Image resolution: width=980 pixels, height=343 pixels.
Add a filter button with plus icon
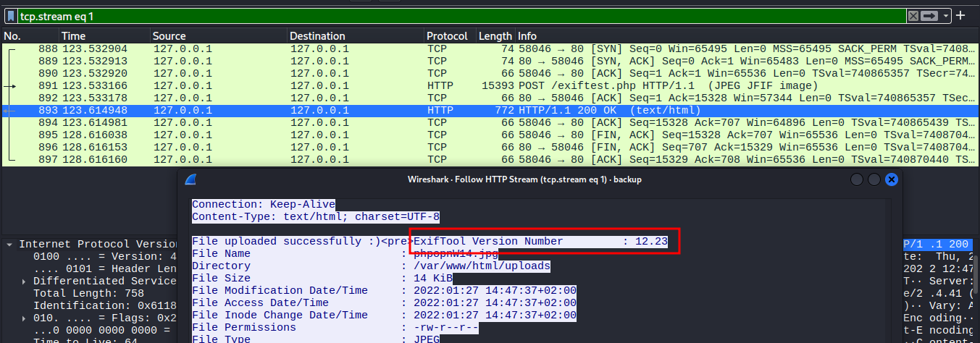click(x=961, y=15)
